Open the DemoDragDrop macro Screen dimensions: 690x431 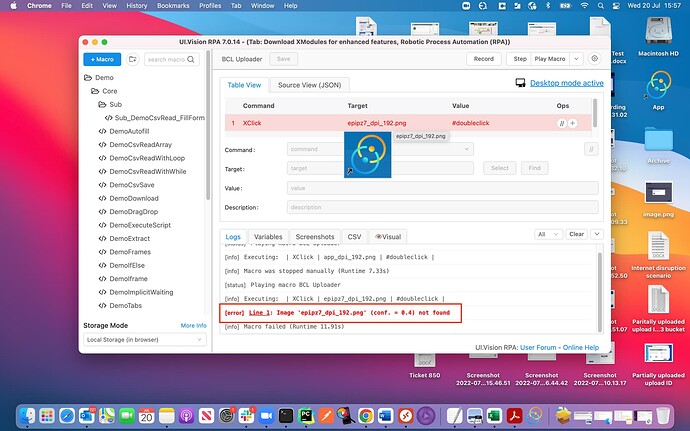[x=134, y=212]
